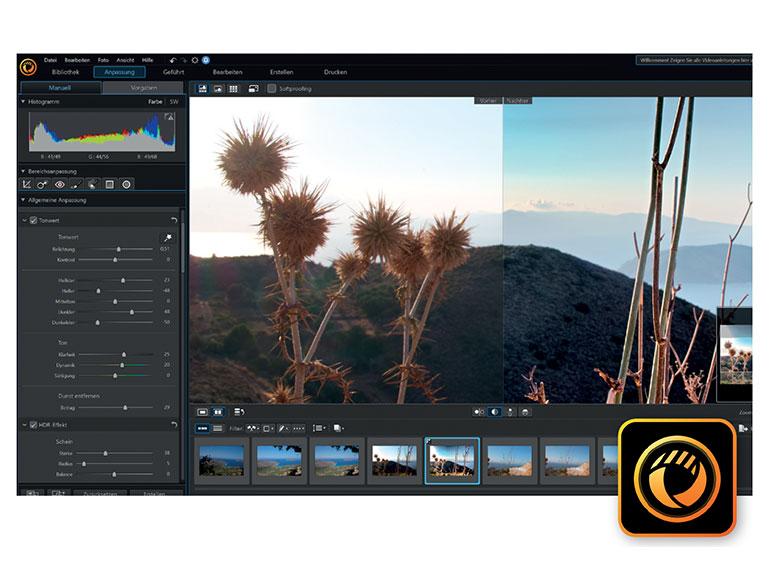Select the adjustment brush tool
The width and height of the screenshot is (770, 577).
(76, 184)
